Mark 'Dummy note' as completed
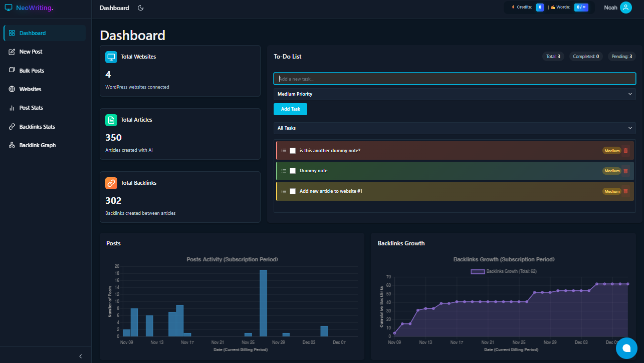 pyautogui.click(x=293, y=171)
